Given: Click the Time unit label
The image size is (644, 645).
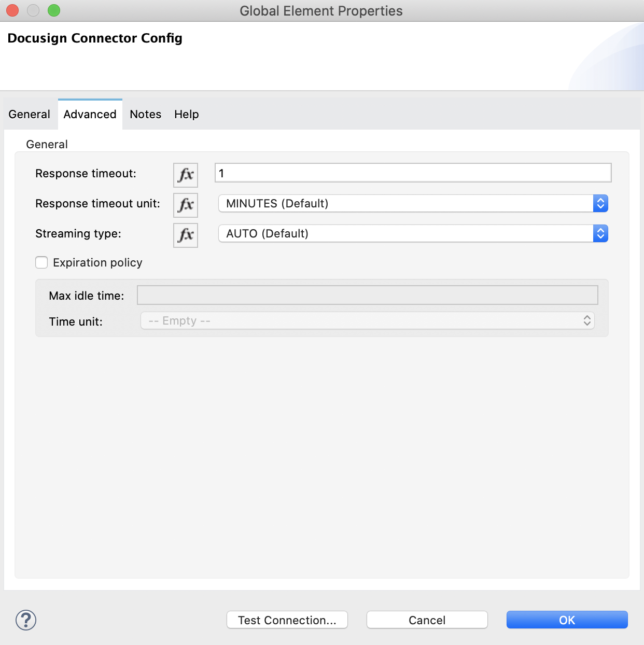Looking at the screenshot, I should pyautogui.click(x=76, y=321).
